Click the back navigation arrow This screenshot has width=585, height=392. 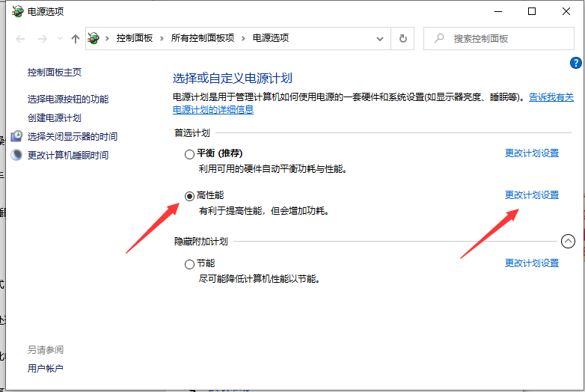coord(20,38)
